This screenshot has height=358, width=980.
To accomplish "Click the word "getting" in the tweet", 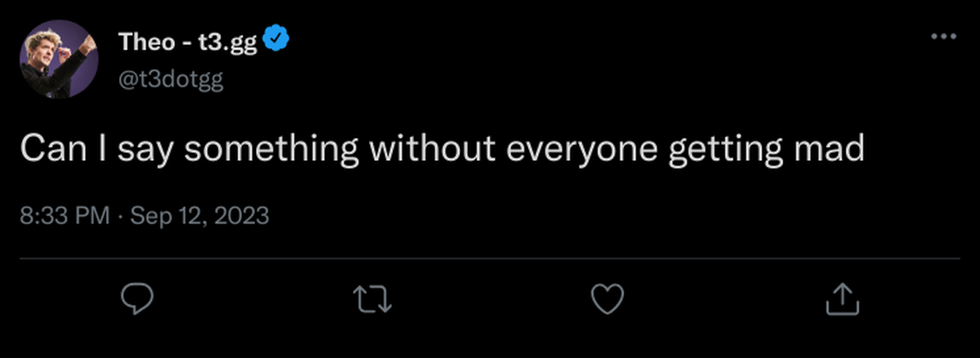I will coord(724,149).
